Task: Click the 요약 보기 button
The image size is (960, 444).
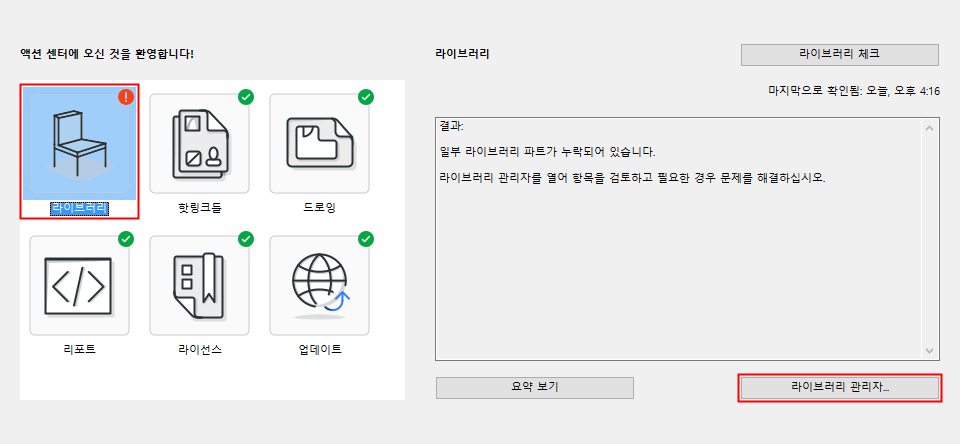Action: [534, 388]
